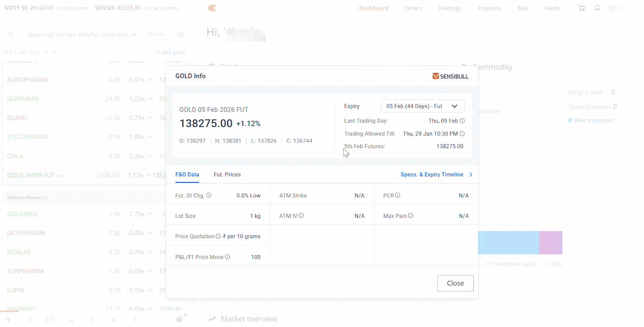This screenshot has width=644, height=327.
Task: Open the View statement link
Action: click(x=593, y=120)
